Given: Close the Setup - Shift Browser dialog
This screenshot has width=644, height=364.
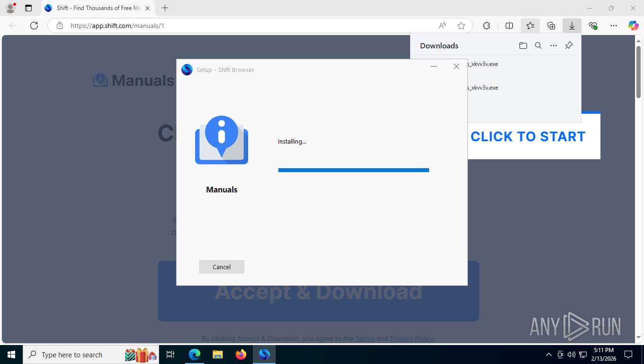Looking at the screenshot, I should tap(456, 66).
